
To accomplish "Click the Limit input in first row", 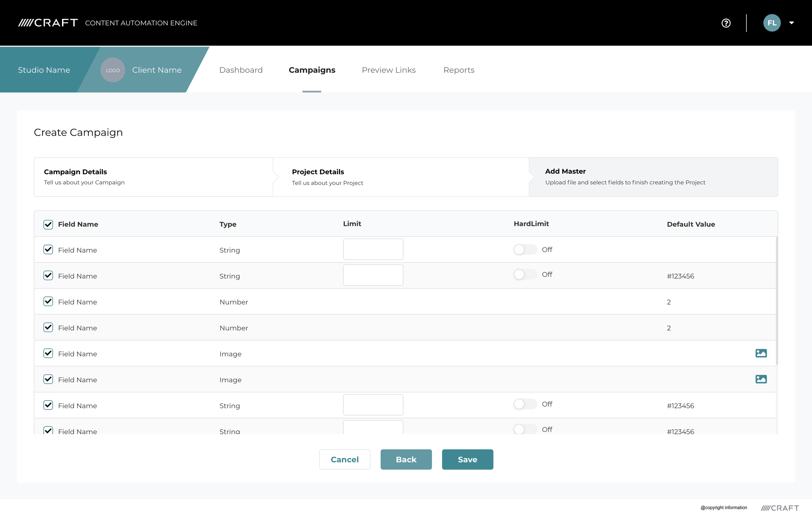I will pyautogui.click(x=373, y=249).
